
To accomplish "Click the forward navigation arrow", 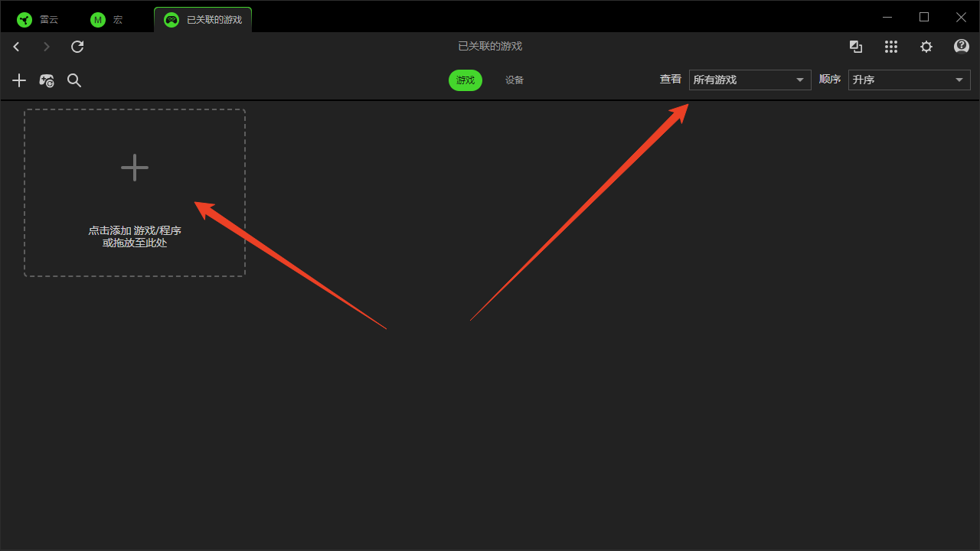I will pyautogui.click(x=47, y=47).
